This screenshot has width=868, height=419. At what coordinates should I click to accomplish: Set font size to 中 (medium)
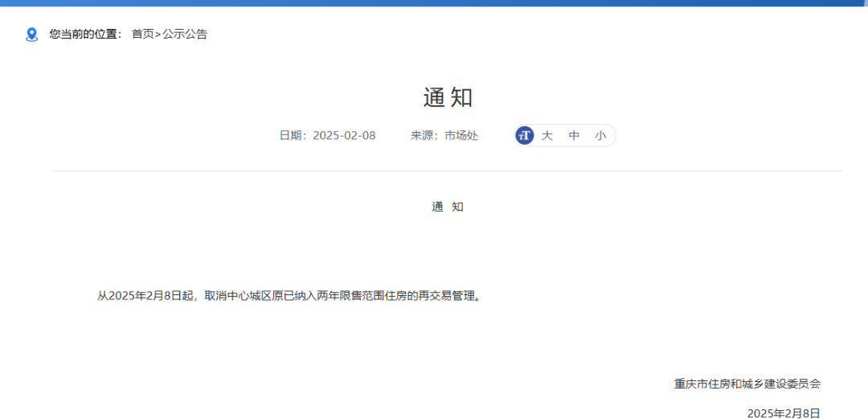point(574,136)
